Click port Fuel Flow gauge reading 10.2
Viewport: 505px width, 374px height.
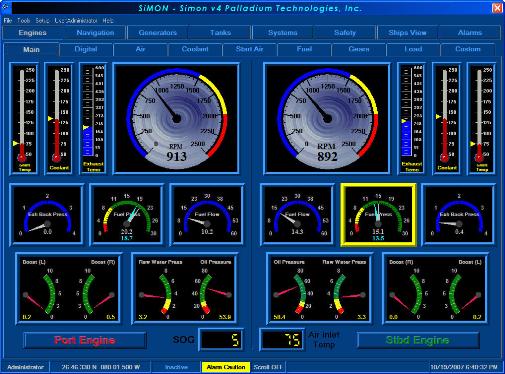click(x=207, y=215)
